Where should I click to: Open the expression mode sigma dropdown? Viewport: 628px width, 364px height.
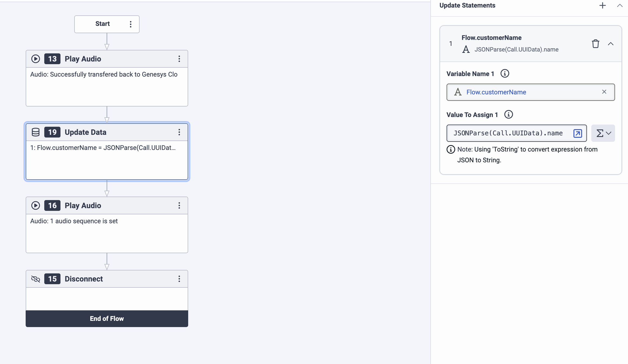click(603, 133)
